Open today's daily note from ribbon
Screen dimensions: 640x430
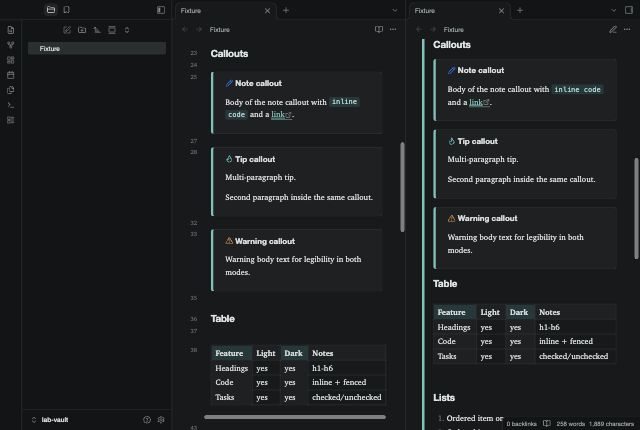tap(11, 75)
